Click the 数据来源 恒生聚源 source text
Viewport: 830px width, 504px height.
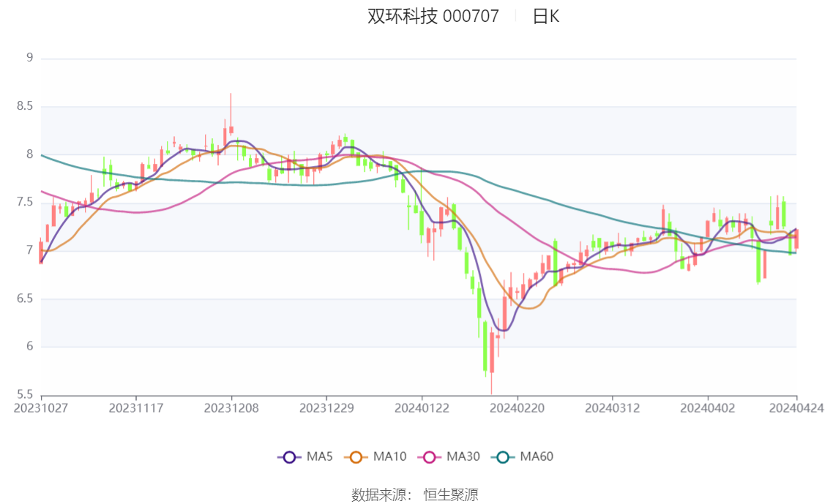(x=415, y=495)
